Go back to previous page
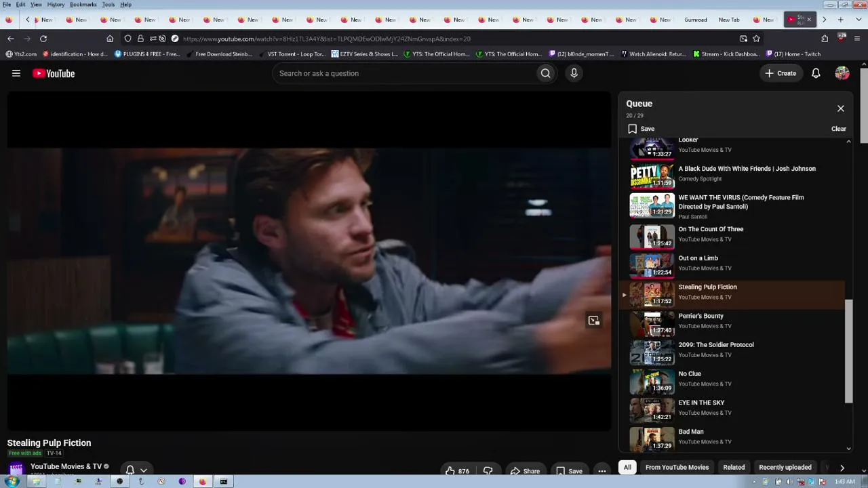868x488 pixels. click(9, 39)
